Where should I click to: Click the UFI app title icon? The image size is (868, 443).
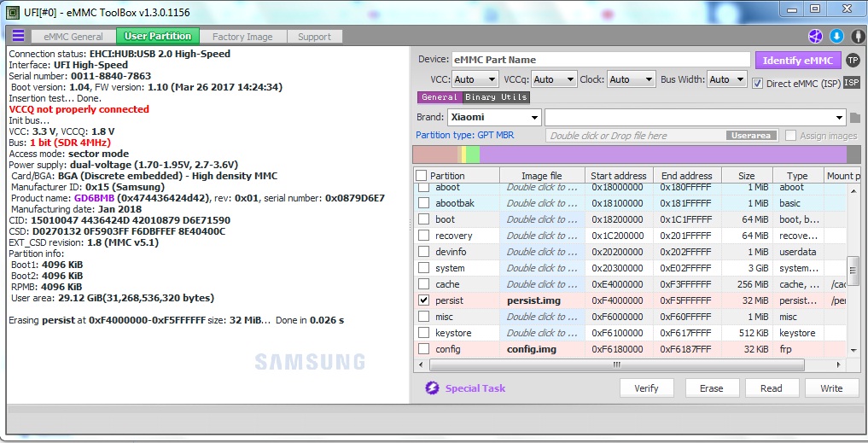(12, 12)
